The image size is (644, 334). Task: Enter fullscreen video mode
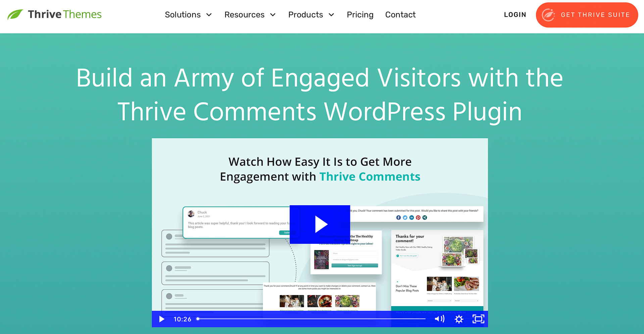[x=478, y=319]
